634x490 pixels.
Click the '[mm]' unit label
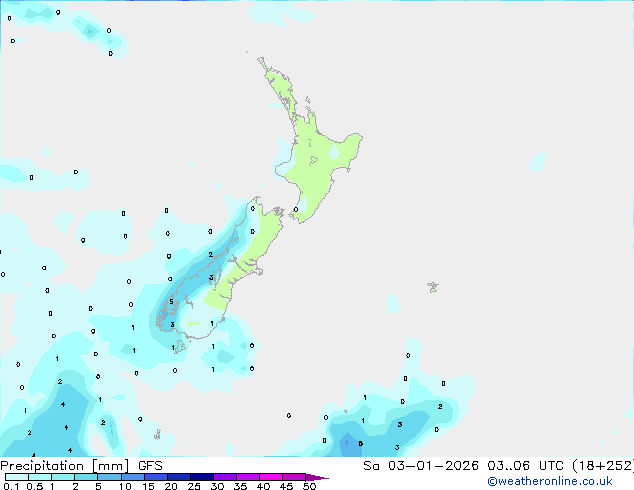pos(111,466)
